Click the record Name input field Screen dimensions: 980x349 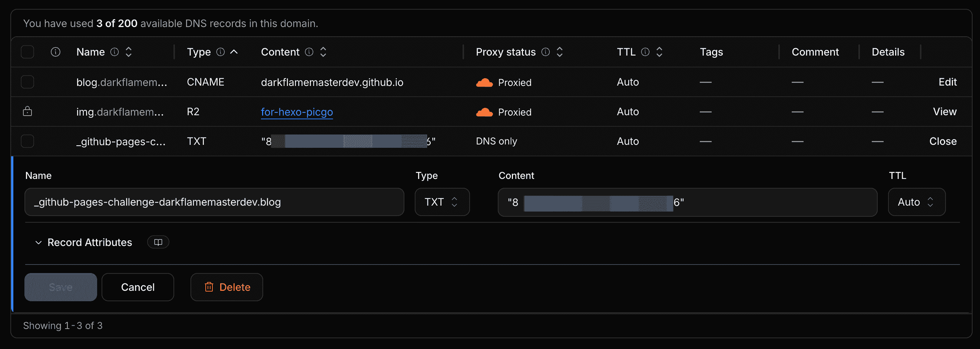214,202
